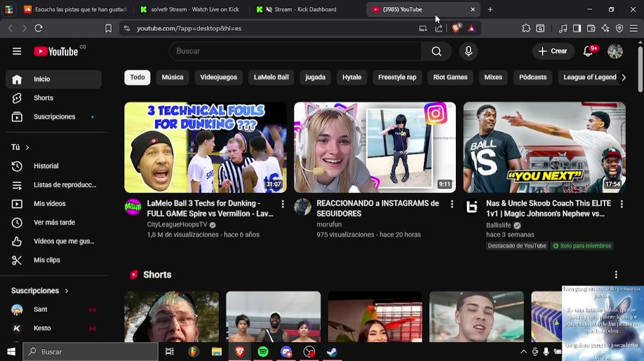This screenshot has height=361, width=644.
Task: Open morufun channel link
Action: click(329, 225)
